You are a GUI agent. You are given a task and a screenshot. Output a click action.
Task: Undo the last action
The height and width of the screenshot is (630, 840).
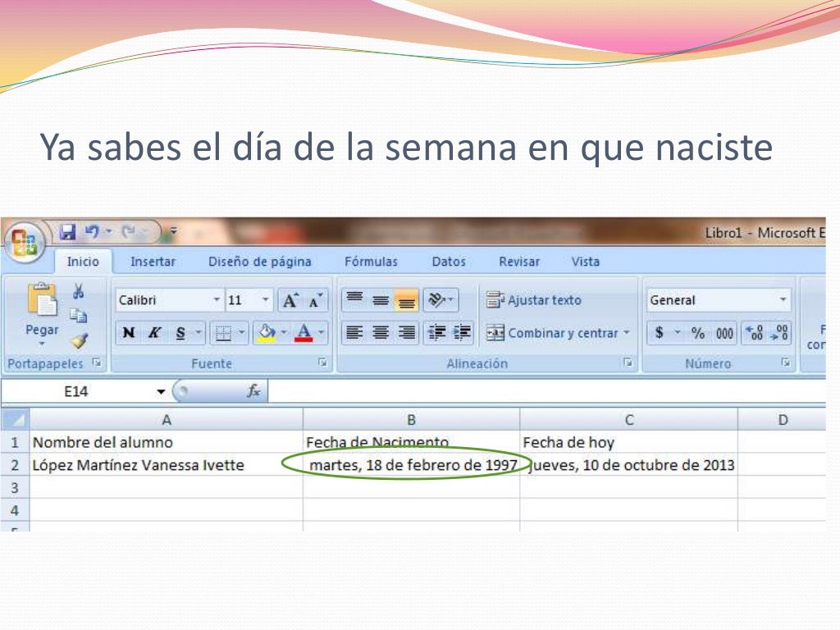coord(92,232)
